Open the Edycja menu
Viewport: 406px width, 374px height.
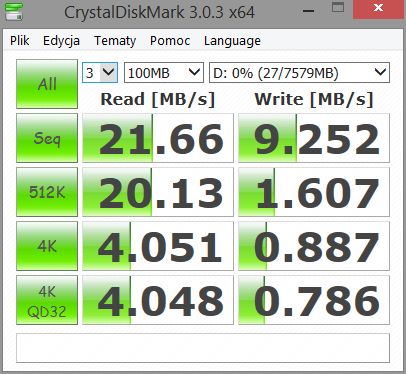click(61, 41)
